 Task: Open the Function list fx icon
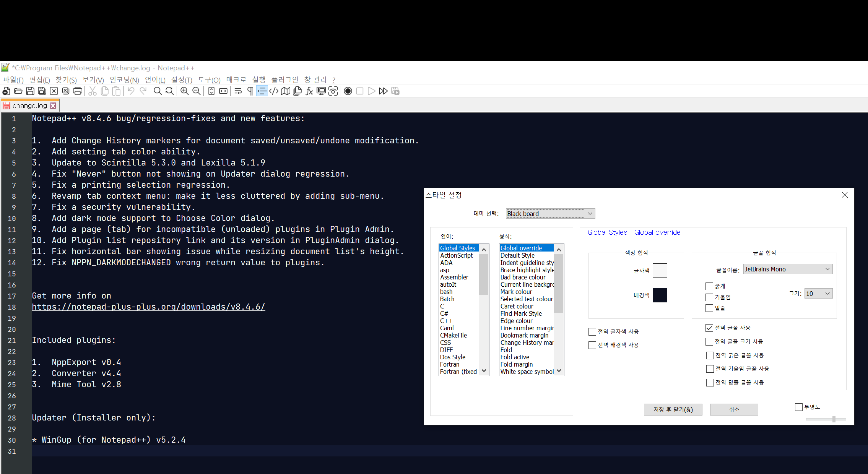click(x=309, y=91)
